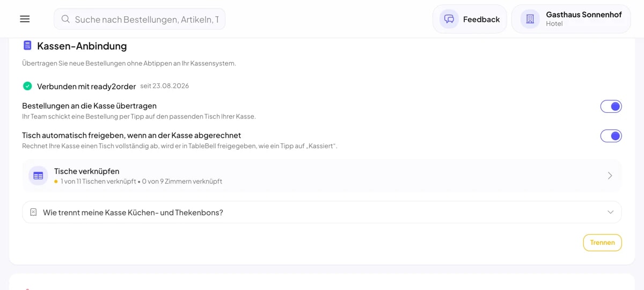644x290 pixels.
Task: Click the Kassen-Anbindung calculator icon
Action: (x=27, y=46)
